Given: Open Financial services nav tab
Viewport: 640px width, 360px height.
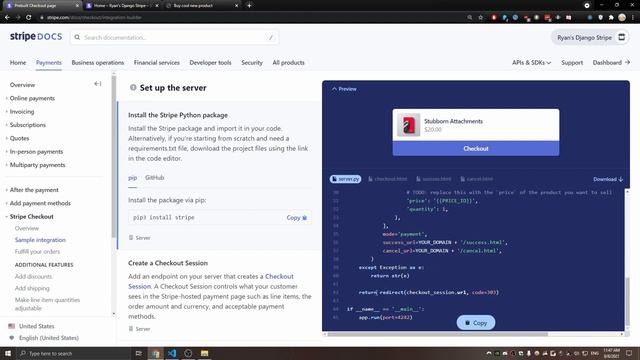Looking at the screenshot, I should (157, 62).
